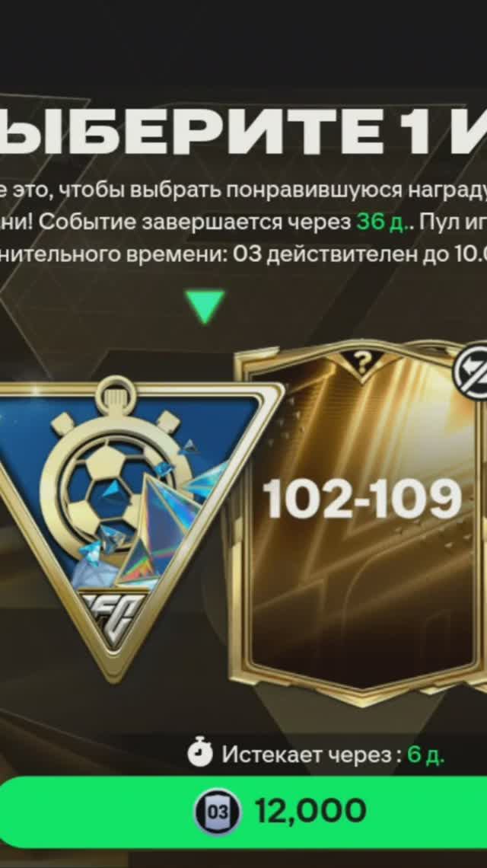Tap the '6 д.' expiration timer value

425,755
